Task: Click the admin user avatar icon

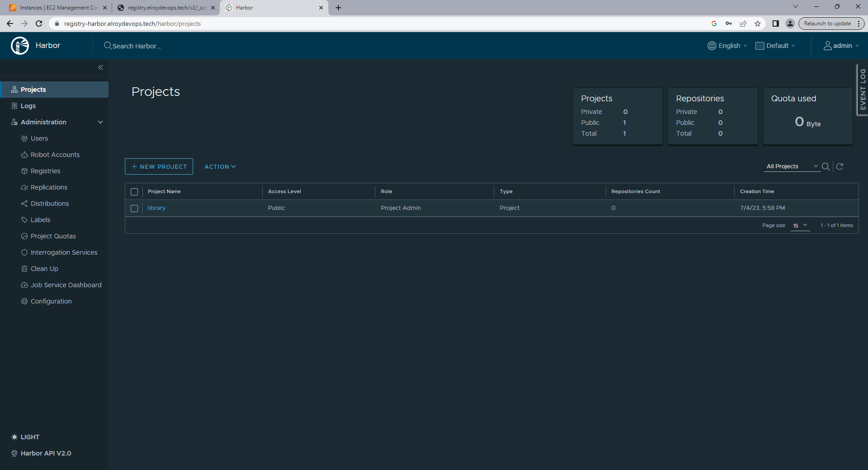Action: [x=827, y=46]
